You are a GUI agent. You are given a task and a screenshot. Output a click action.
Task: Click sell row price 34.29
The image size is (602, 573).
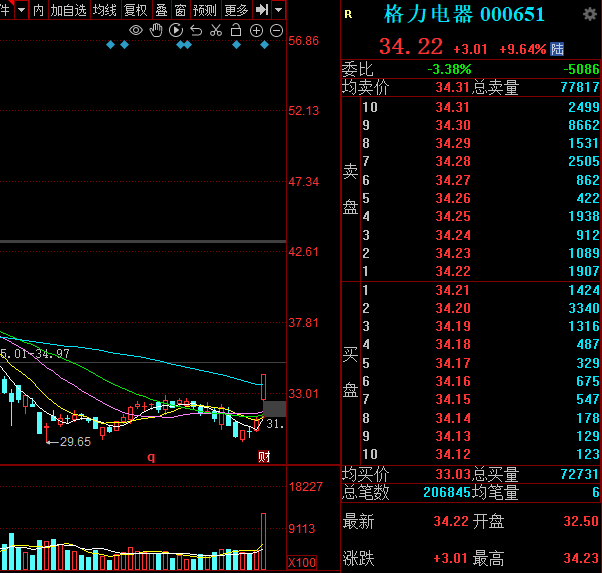[x=453, y=143]
